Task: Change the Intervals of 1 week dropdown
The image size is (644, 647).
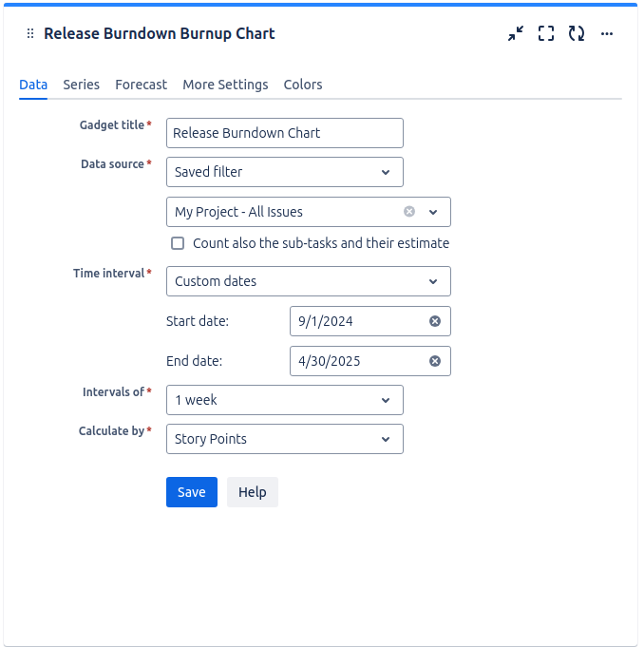Action: tap(284, 400)
